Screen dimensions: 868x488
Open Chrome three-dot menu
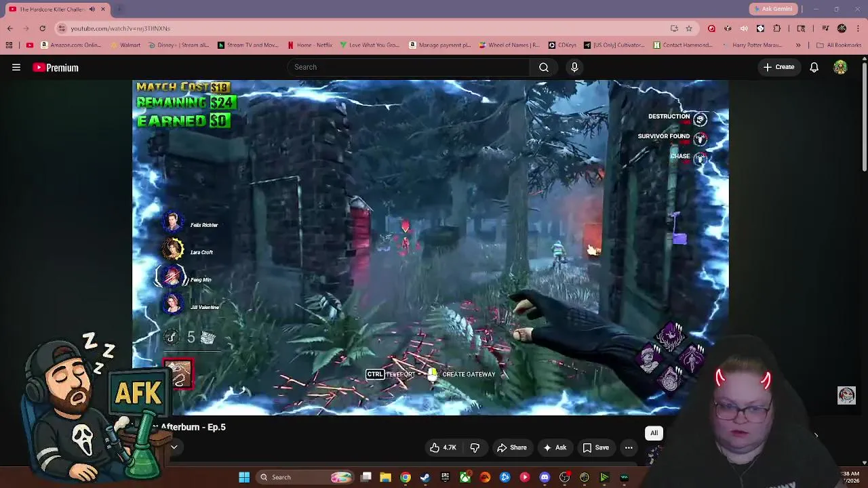point(857,28)
